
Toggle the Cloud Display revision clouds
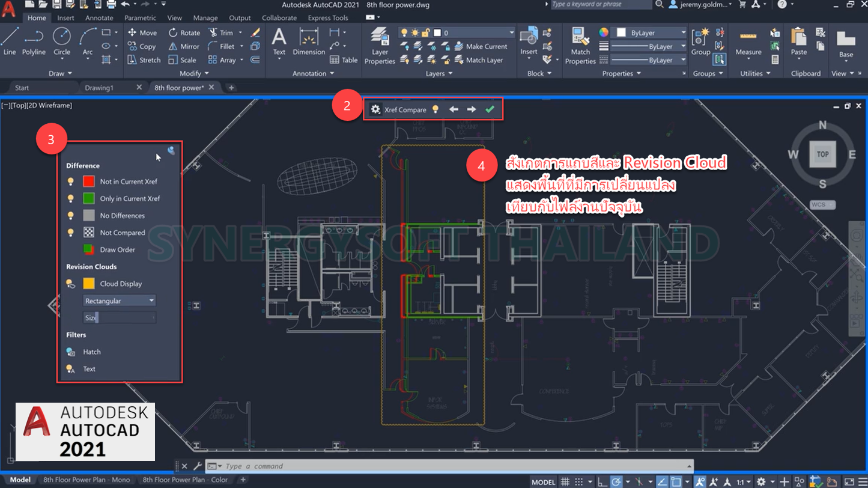click(70, 283)
